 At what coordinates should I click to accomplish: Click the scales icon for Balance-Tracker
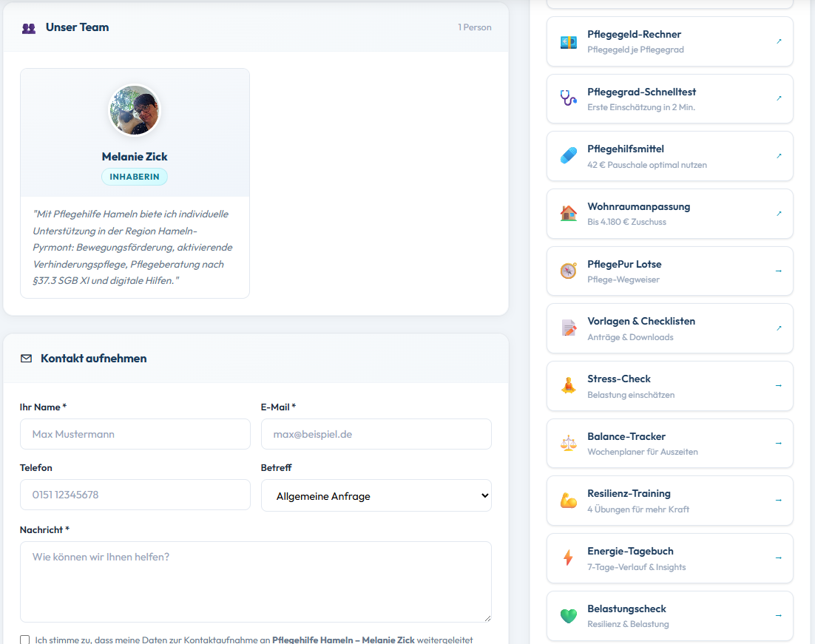[568, 443]
